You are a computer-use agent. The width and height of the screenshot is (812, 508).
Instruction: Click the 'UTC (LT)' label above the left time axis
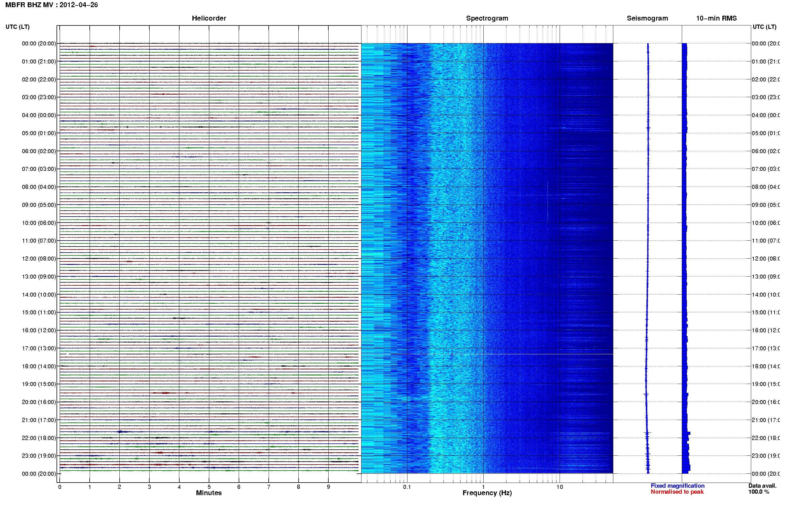tap(17, 27)
